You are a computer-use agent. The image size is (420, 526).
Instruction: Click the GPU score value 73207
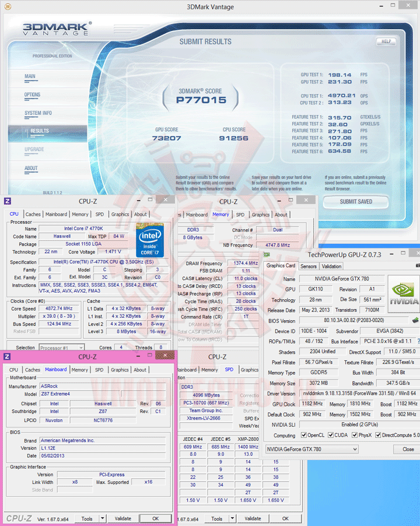[166, 138]
